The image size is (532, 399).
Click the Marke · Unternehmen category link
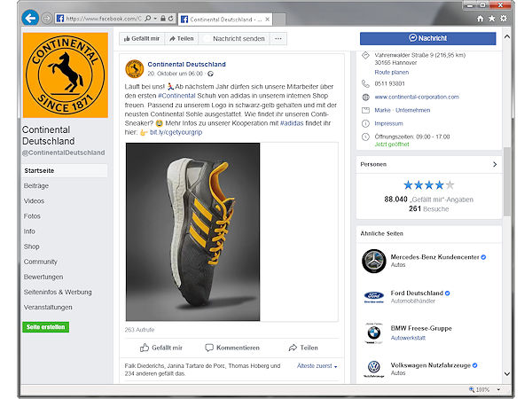pyautogui.click(x=402, y=110)
